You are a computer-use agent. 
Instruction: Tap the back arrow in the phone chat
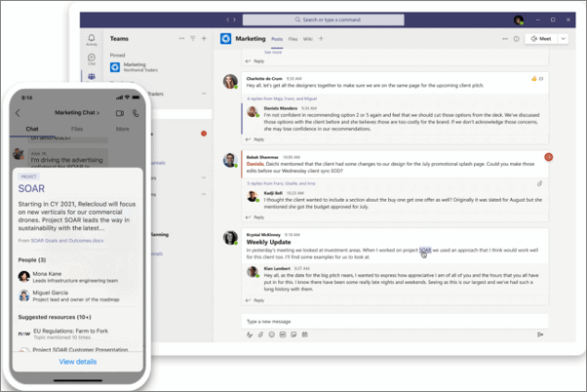tap(18, 113)
